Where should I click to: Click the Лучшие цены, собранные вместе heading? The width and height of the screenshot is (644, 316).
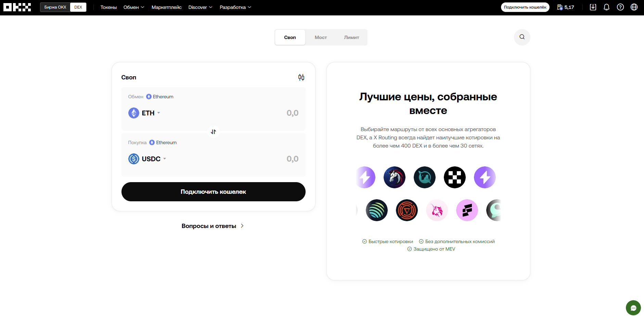(428, 103)
